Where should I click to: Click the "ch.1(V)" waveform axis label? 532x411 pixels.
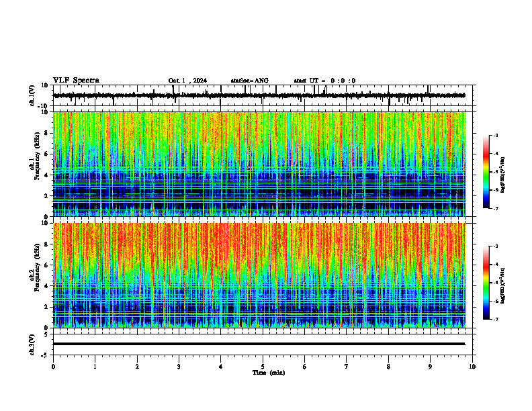click(x=32, y=95)
